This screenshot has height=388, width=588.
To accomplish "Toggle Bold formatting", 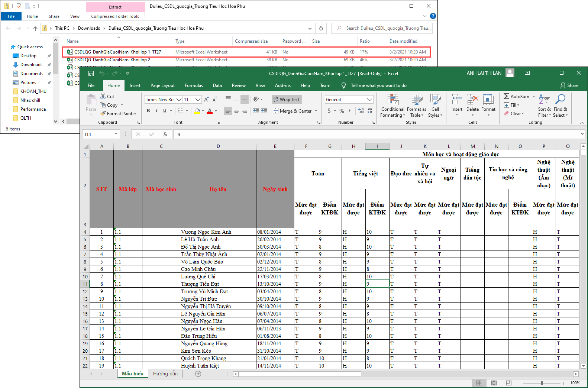I will tap(148, 111).
